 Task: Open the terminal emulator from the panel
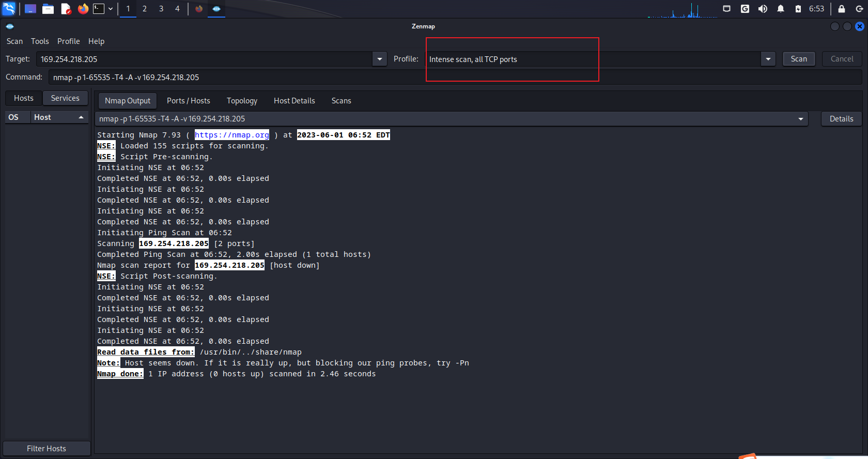99,9
